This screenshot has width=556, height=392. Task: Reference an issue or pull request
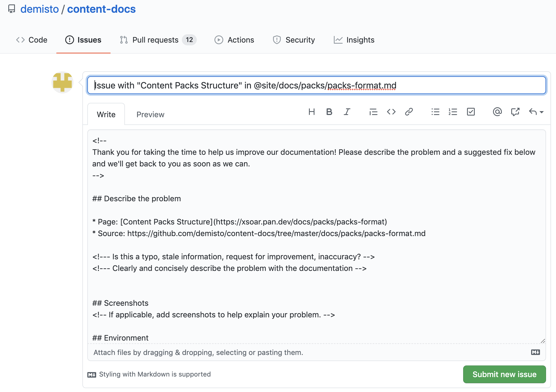(x=515, y=112)
